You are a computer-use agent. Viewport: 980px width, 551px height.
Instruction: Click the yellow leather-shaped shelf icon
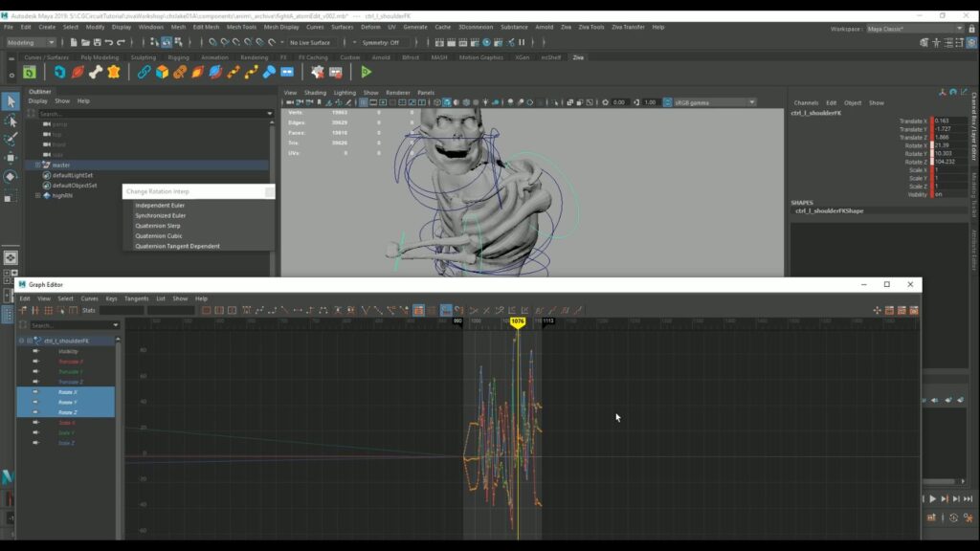tap(114, 73)
